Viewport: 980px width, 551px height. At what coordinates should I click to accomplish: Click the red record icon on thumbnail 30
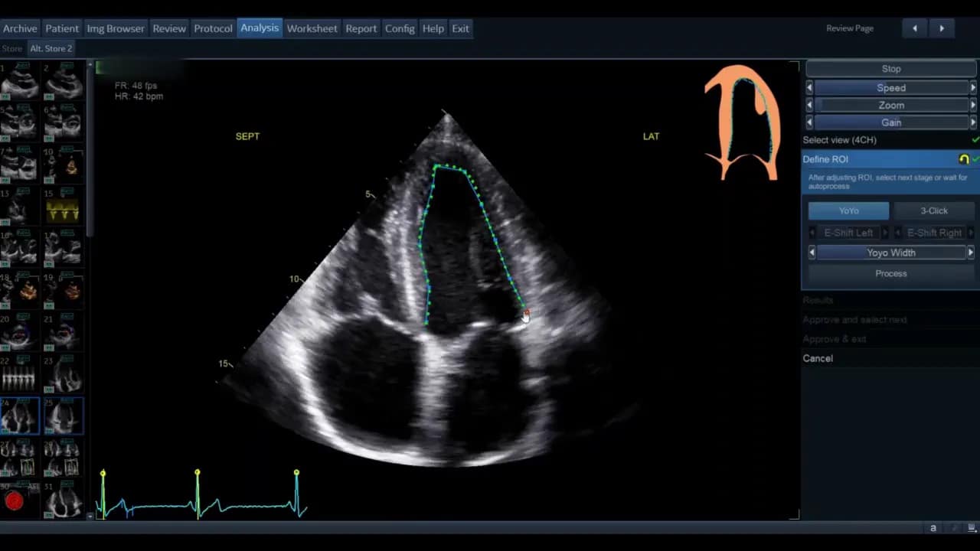point(14,501)
